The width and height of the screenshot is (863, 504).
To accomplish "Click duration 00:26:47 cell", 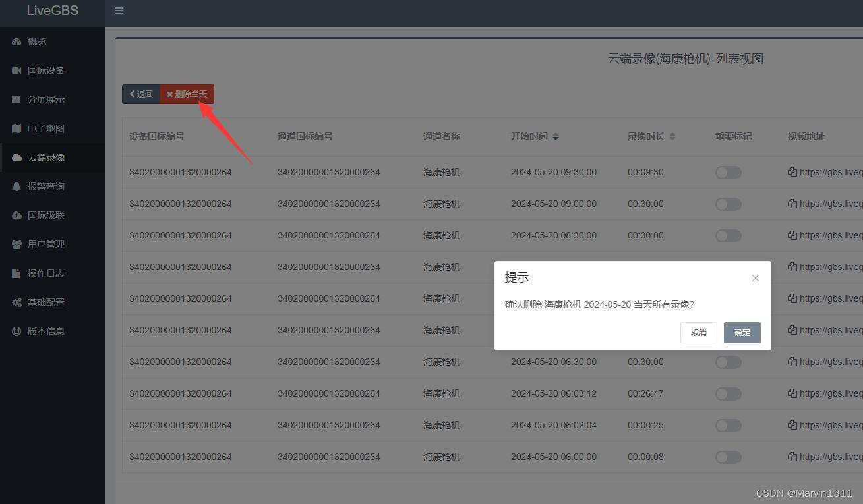I will click(645, 393).
